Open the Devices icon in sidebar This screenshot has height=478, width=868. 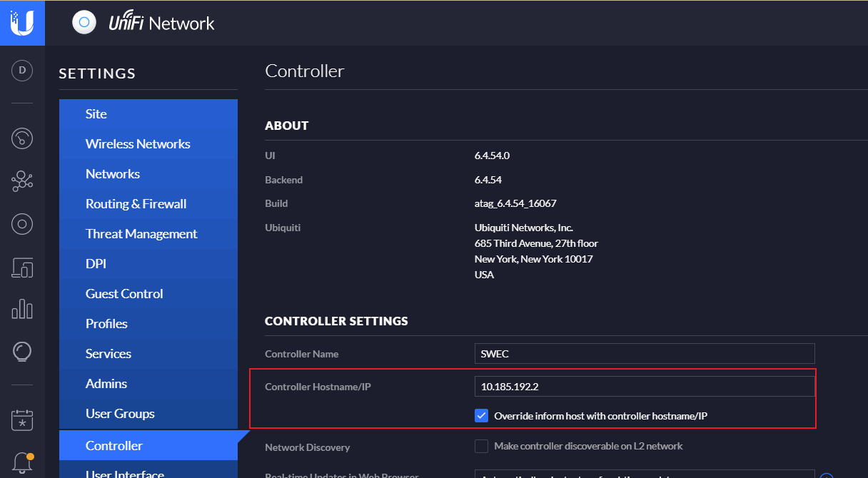pos(22,224)
